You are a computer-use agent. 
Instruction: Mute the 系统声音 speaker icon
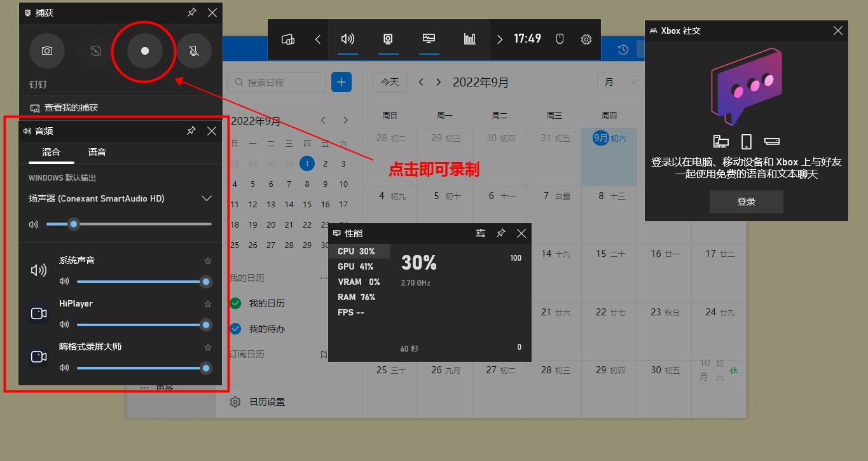pos(64,281)
